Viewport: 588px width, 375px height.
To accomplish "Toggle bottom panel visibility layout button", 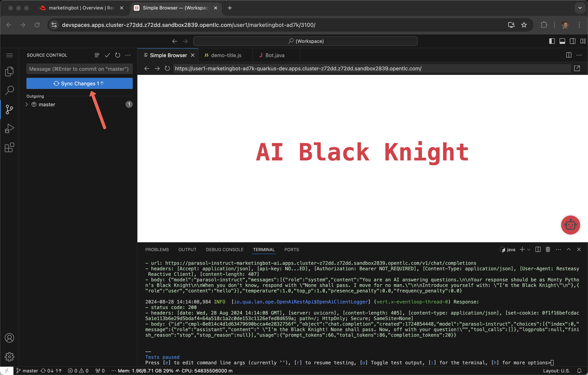I will click(x=562, y=41).
